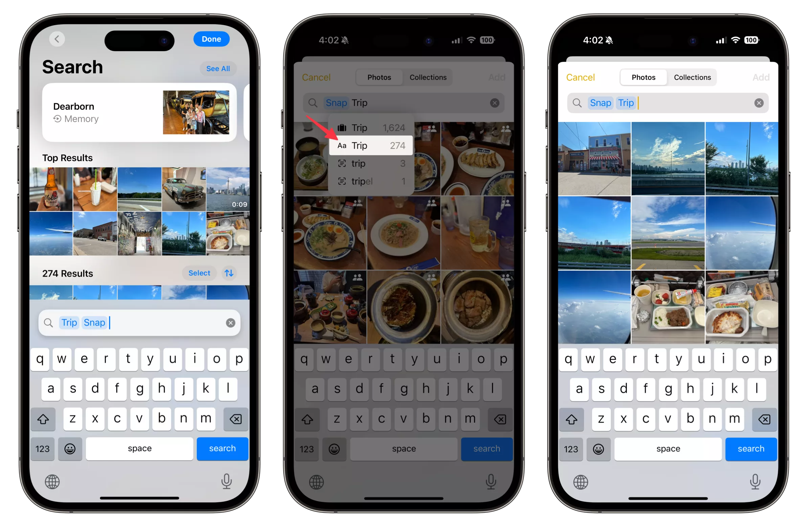Tap the clear search field button
The height and width of the screenshot is (531, 812).
(x=231, y=322)
